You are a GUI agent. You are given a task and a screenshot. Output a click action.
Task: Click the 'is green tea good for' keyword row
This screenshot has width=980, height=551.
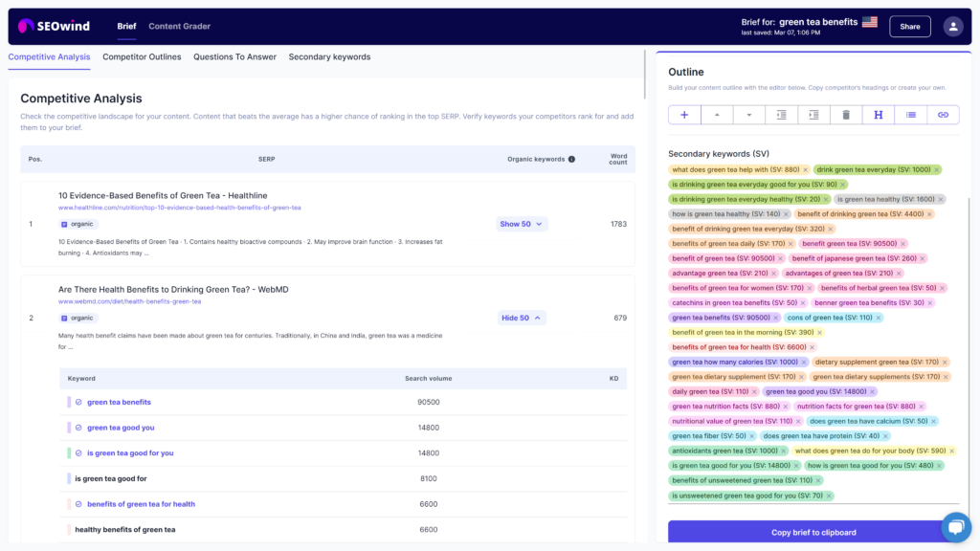[x=344, y=478]
